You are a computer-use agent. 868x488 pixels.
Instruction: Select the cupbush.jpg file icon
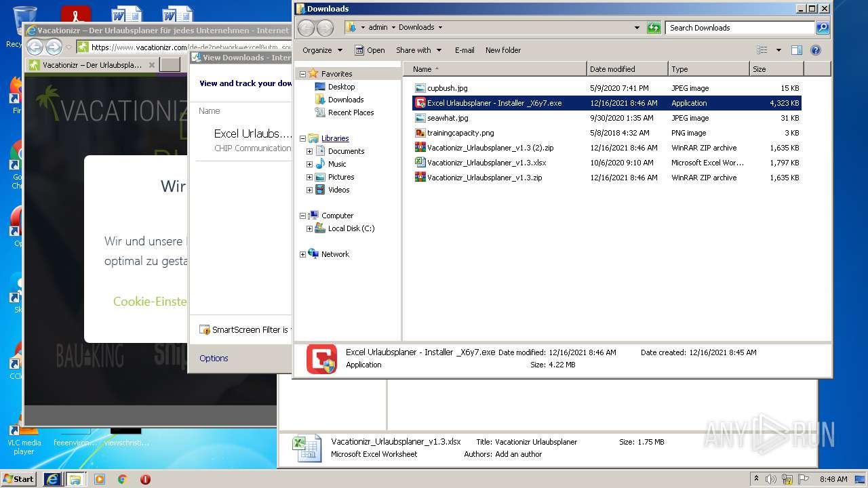coord(420,88)
